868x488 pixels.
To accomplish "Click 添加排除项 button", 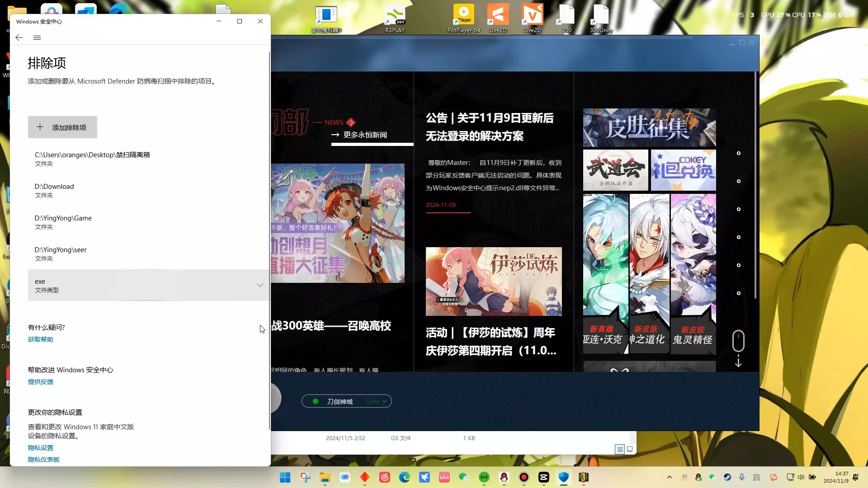I will pyautogui.click(x=62, y=127).
